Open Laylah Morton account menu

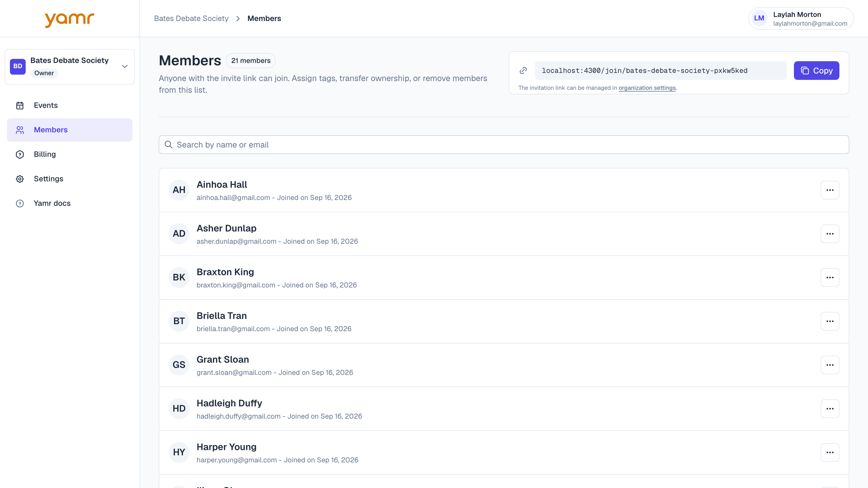pos(801,19)
